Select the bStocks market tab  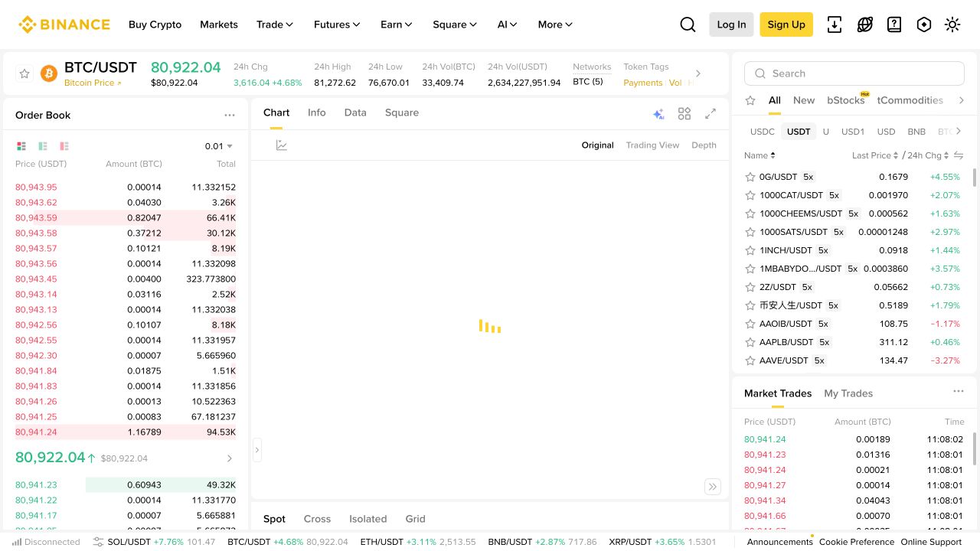(x=846, y=100)
